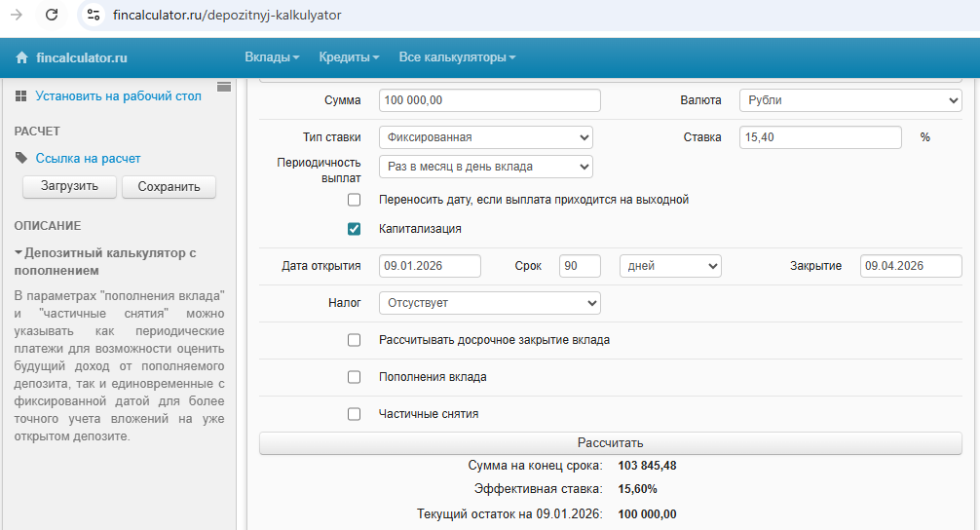Click the Сумма input field

pyautogui.click(x=489, y=100)
